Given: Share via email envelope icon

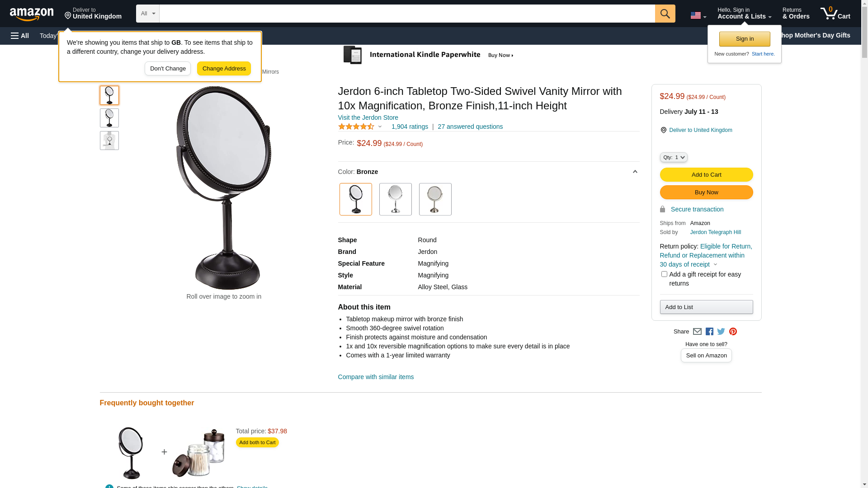Looking at the screenshot, I should pyautogui.click(x=697, y=332).
